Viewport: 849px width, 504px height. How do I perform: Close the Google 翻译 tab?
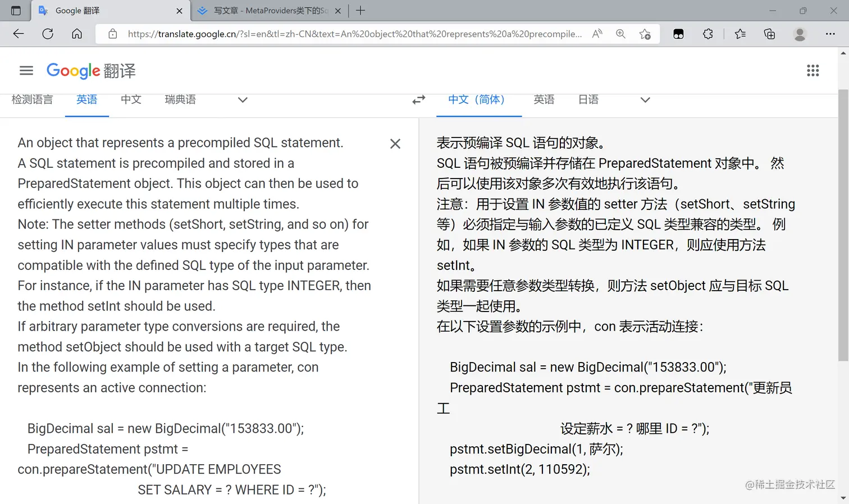point(179,11)
